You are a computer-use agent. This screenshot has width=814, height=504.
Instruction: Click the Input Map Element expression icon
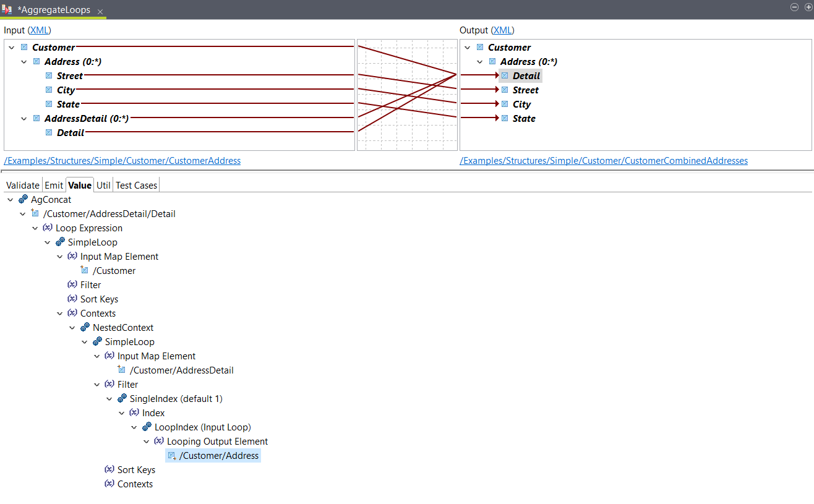pos(72,256)
